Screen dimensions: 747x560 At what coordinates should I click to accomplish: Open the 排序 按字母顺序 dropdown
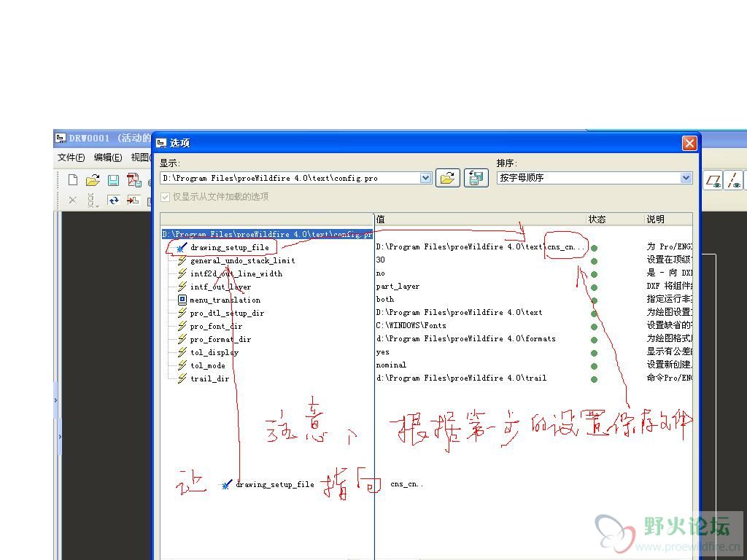click(x=686, y=178)
